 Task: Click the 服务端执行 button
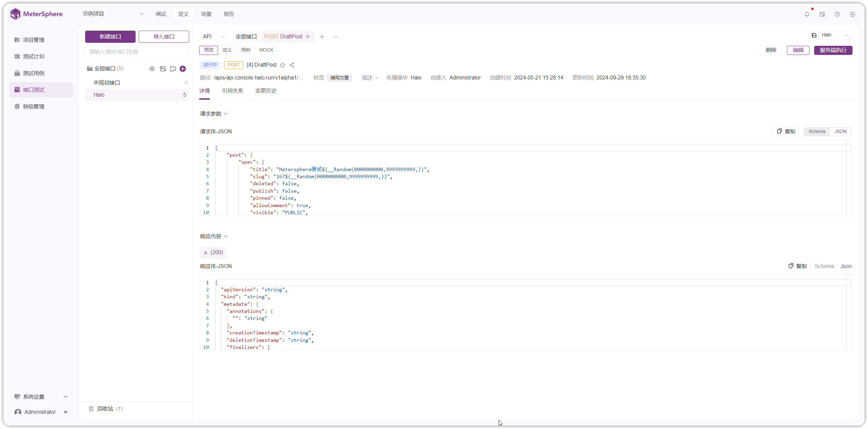tap(833, 50)
